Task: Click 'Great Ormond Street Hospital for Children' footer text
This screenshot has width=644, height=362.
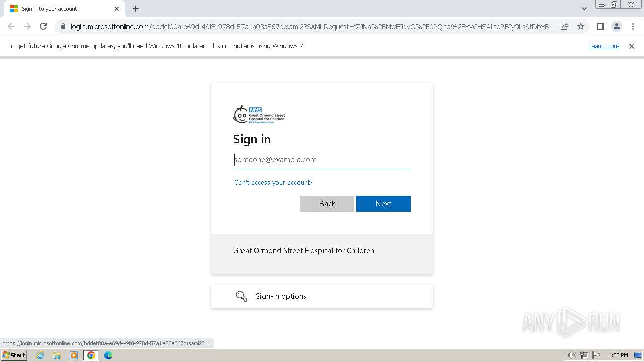Action: (x=304, y=251)
